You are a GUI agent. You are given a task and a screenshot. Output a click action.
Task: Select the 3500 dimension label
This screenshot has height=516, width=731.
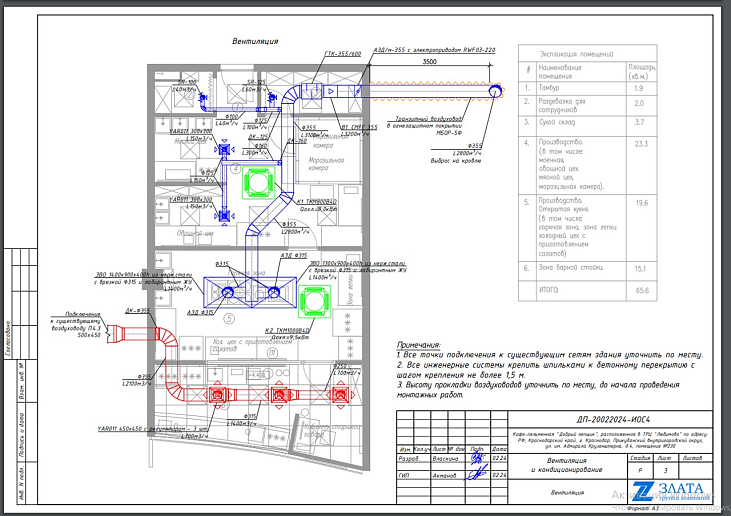pos(430,62)
